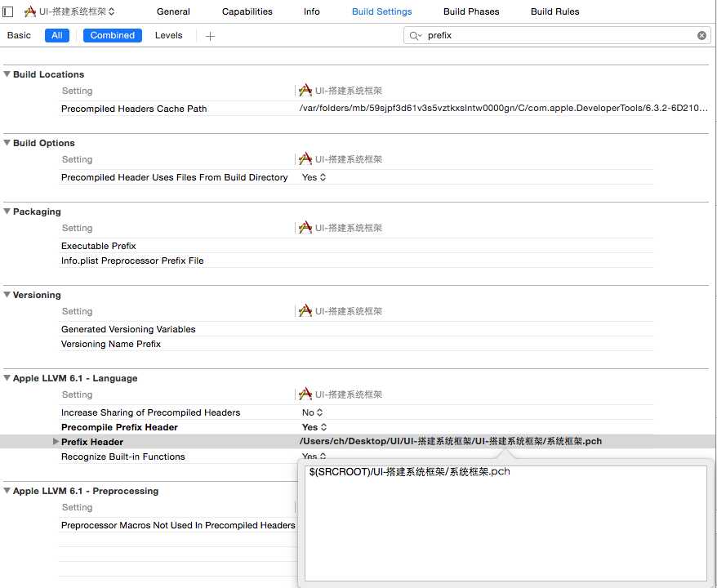The width and height of the screenshot is (717, 588).
Task: Switch to the General tab
Action: 173,11
